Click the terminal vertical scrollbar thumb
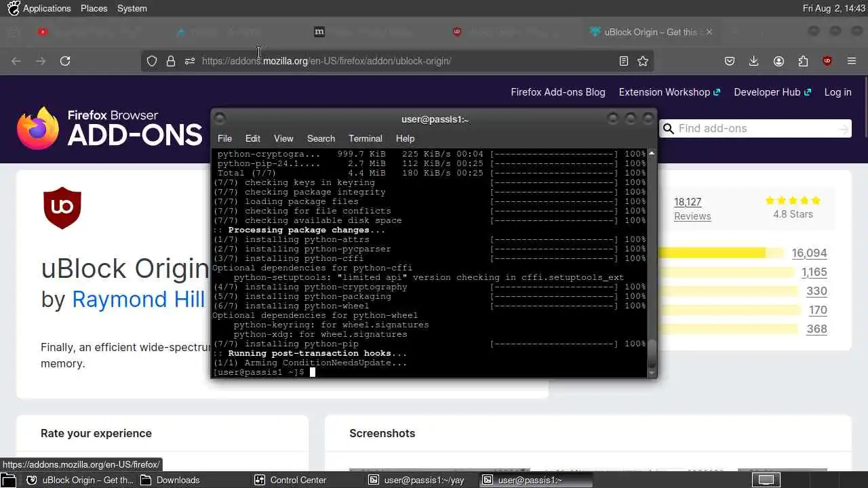The height and width of the screenshot is (488, 868). (652, 352)
